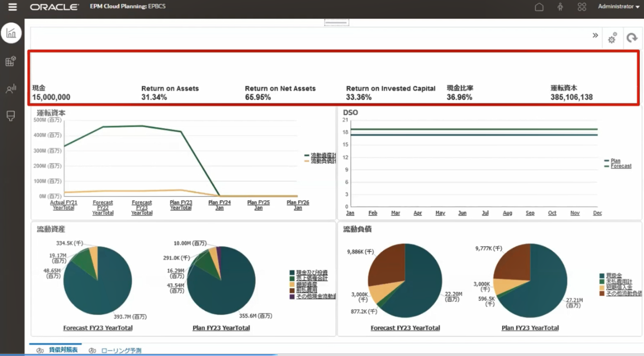Click the Jan label on DSO axis
The width and height of the screenshot is (644, 356).
tap(350, 213)
